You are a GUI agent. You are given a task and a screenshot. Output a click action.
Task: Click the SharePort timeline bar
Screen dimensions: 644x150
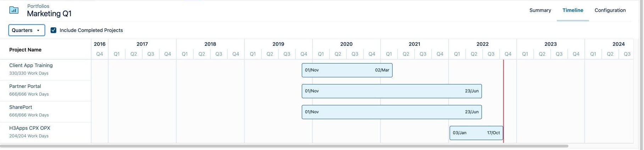tap(392, 112)
